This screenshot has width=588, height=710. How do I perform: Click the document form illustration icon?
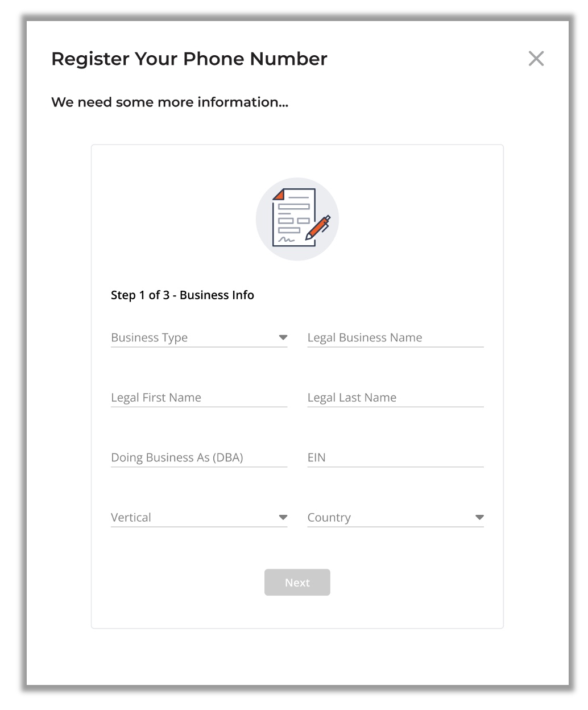pyautogui.click(x=297, y=219)
